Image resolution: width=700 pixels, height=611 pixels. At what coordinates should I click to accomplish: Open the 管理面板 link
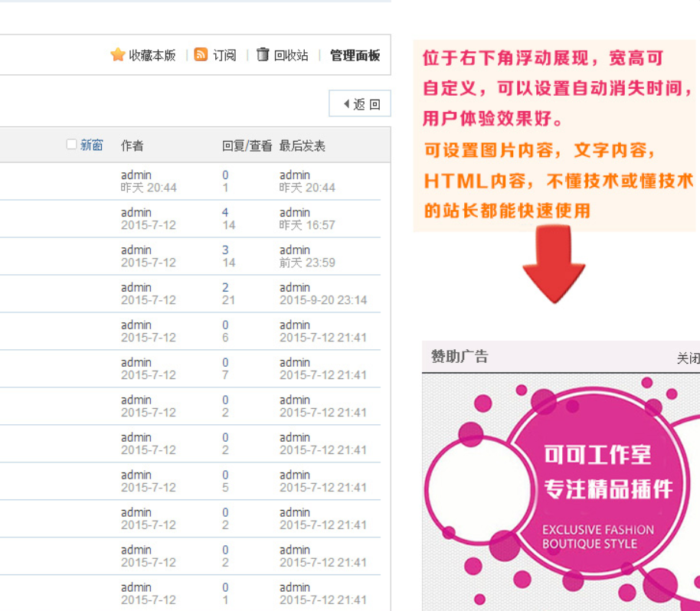coord(355,55)
